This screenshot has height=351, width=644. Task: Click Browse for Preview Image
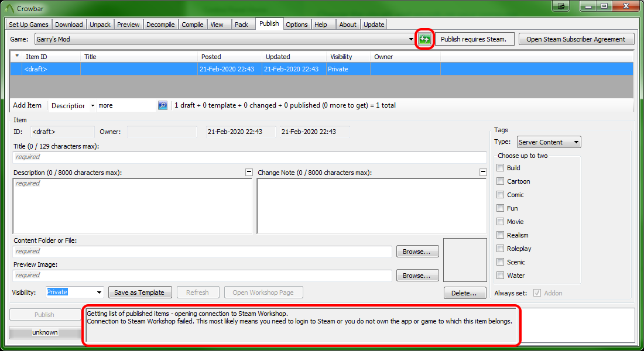417,275
